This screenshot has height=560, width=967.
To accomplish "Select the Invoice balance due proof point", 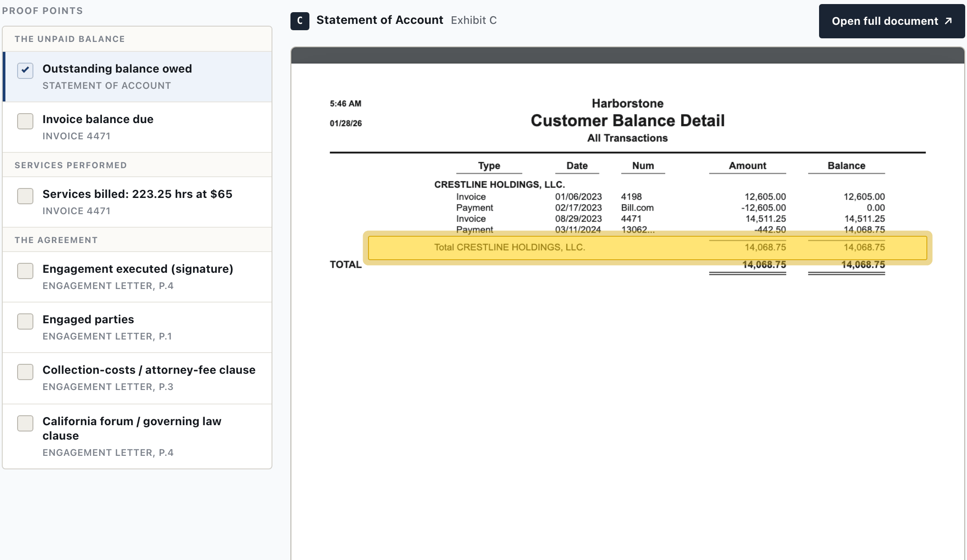I will (x=137, y=127).
